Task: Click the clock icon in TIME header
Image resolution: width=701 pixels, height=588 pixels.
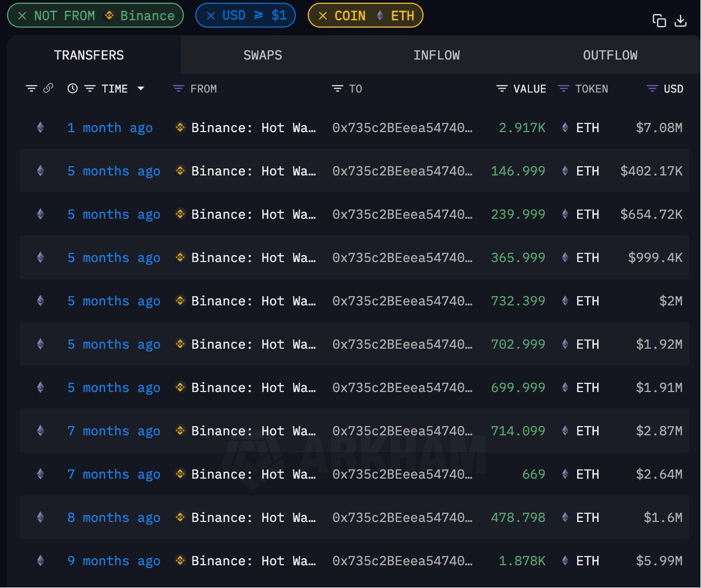Action: 72,88
